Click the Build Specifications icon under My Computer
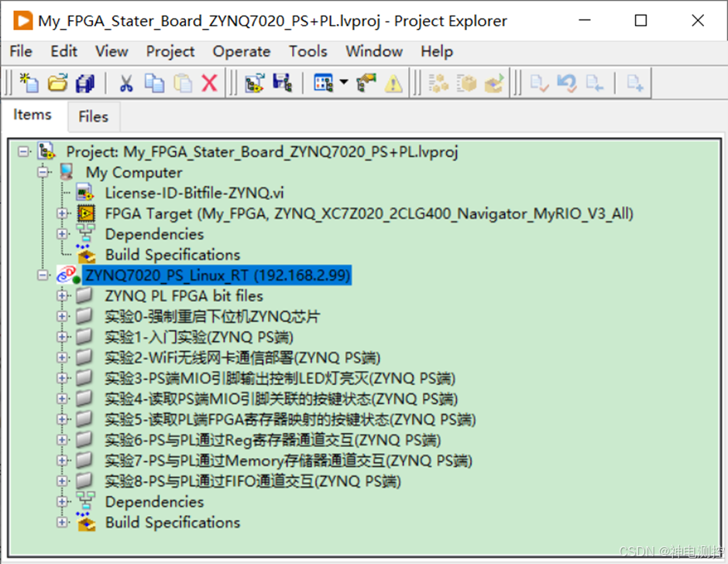This screenshot has height=564, width=728. click(x=85, y=253)
